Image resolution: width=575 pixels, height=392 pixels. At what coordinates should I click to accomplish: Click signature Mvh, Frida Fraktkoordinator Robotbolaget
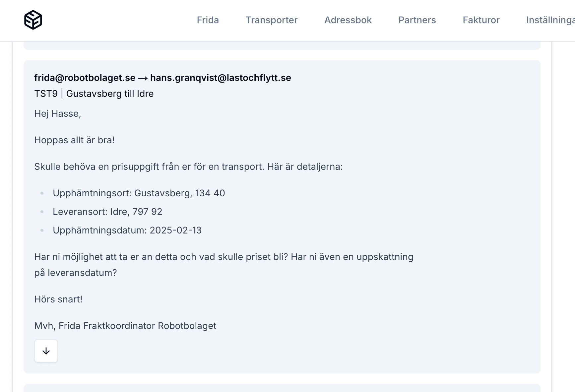[x=125, y=326]
